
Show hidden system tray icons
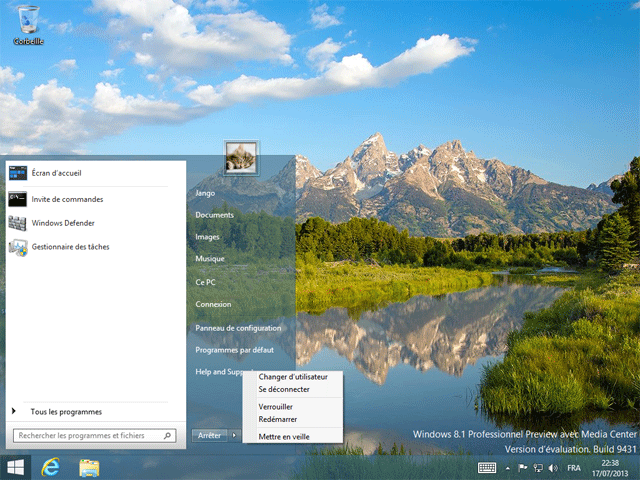(507, 467)
